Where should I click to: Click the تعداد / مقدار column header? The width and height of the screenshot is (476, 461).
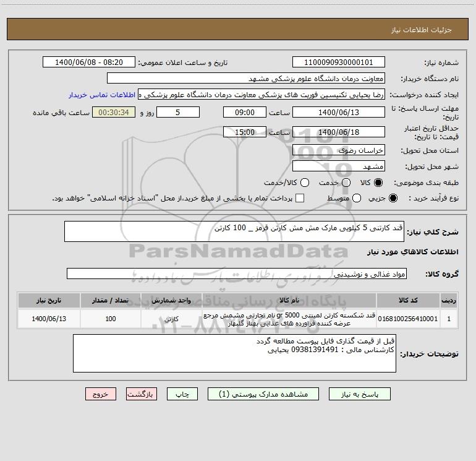coord(111,300)
